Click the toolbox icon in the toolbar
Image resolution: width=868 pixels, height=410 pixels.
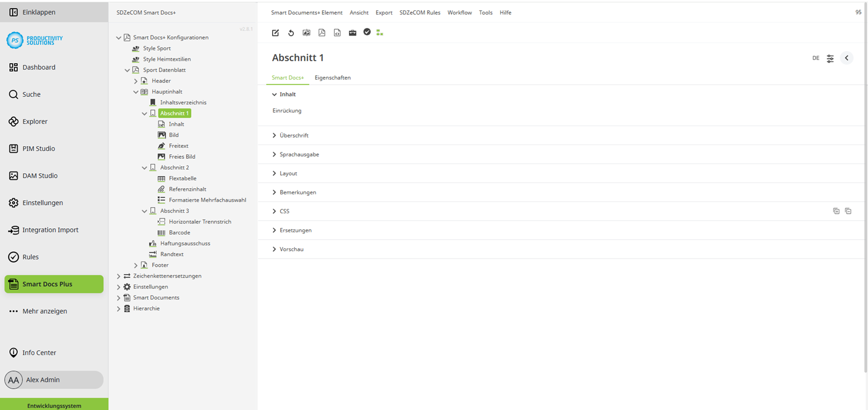pos(352,33)
